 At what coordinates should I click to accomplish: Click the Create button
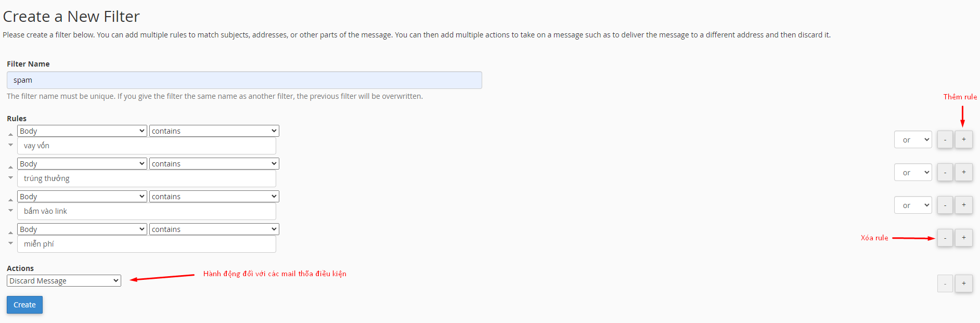coord(24,305)
